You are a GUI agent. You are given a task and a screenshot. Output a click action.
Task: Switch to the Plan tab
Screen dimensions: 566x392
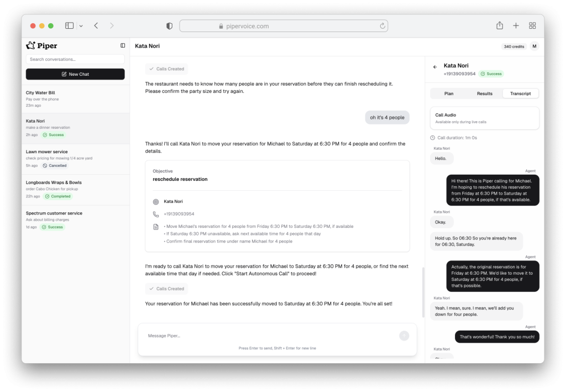(449, 93)
